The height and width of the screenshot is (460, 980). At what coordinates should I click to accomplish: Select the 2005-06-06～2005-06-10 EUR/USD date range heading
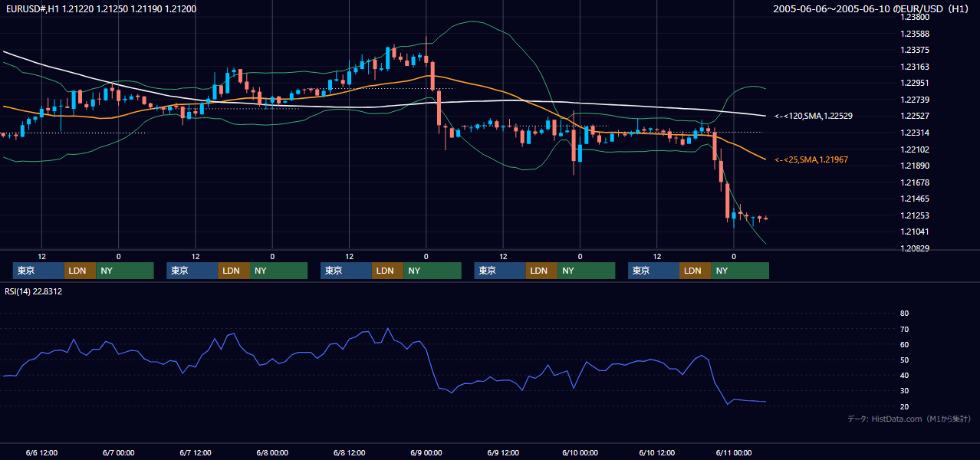tap(871, 9)
